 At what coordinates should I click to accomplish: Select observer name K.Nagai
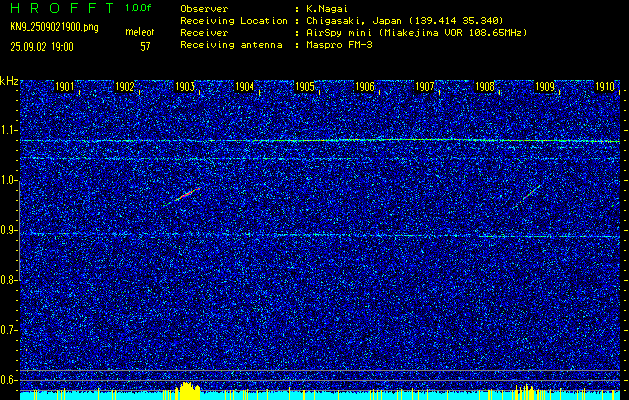click(x=327, y=8)
